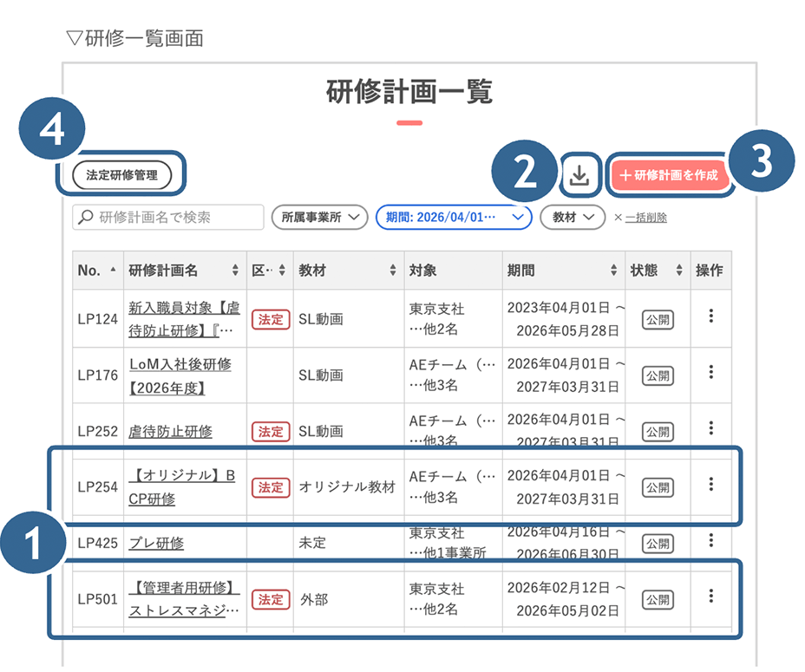Viewport: 805px width, 672px height.
Task: Click the 公開 status badge for LP501
Action: click(658, 600)
